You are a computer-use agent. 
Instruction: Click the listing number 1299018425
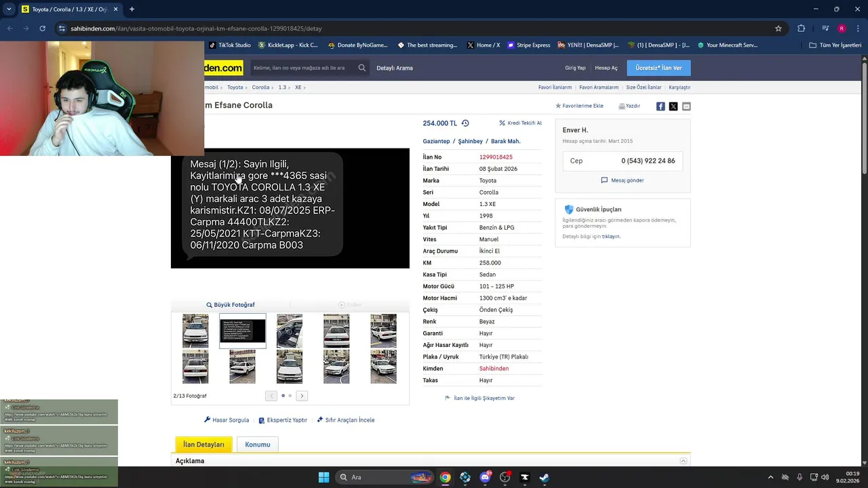[496, 157]
